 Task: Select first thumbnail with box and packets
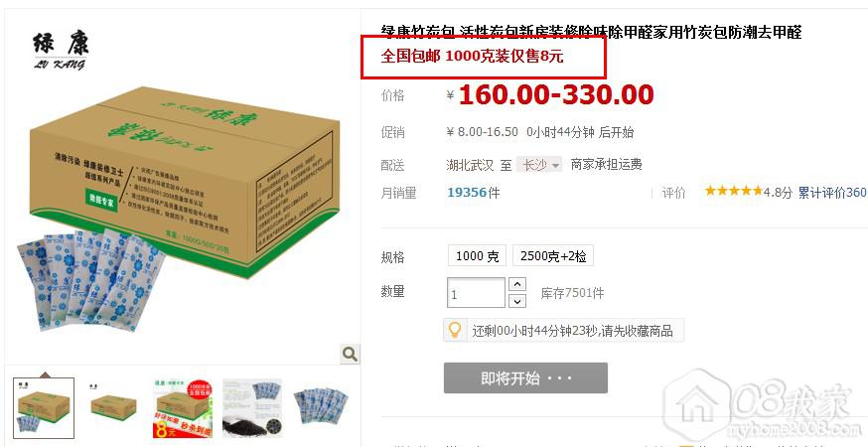click(x=44, y=408)
